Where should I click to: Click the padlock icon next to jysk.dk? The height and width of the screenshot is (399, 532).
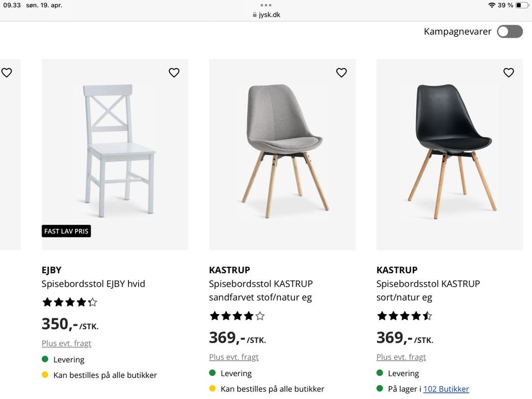pyautogui.click(x=254, y=14)
